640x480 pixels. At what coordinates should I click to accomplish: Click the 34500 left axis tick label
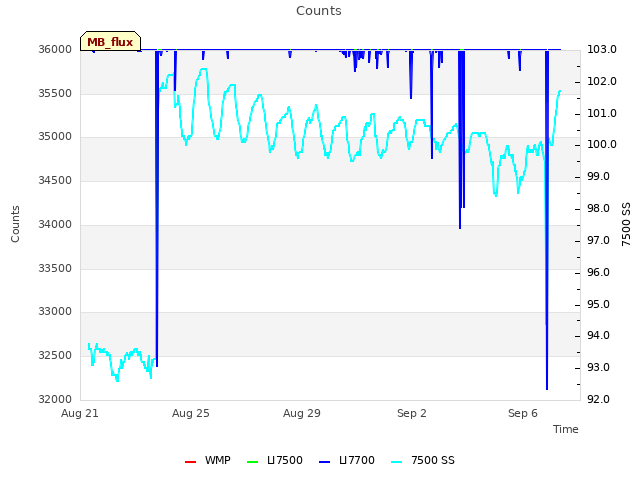(55, 180)
